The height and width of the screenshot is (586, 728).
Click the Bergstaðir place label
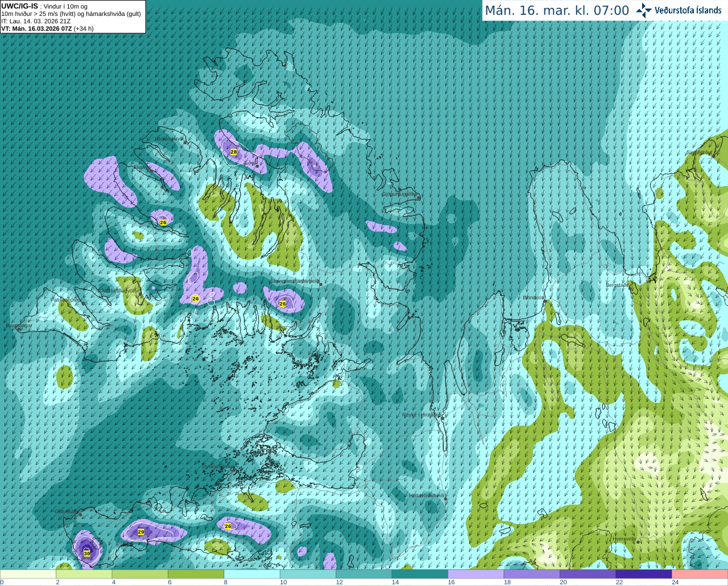pos(617,285)
